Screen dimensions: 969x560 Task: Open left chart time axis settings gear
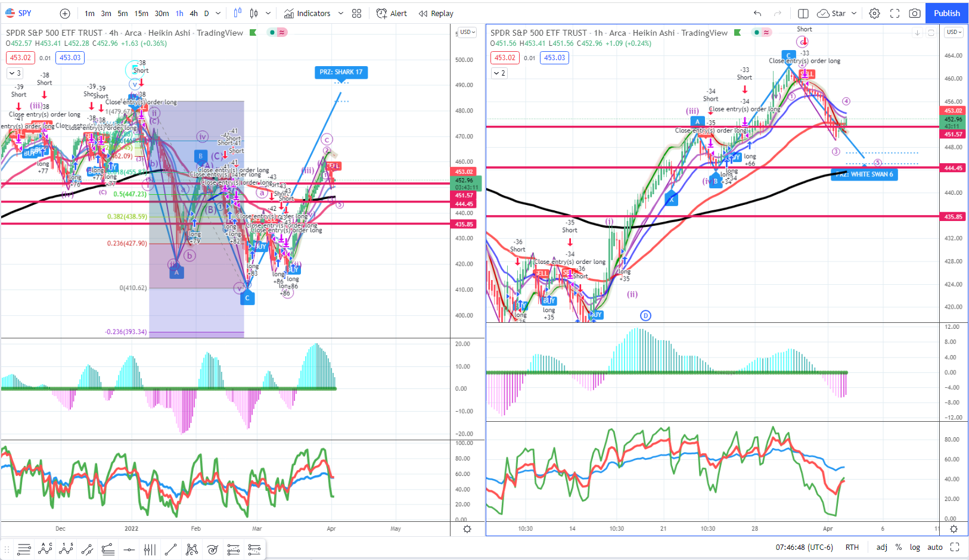[467, 529]
